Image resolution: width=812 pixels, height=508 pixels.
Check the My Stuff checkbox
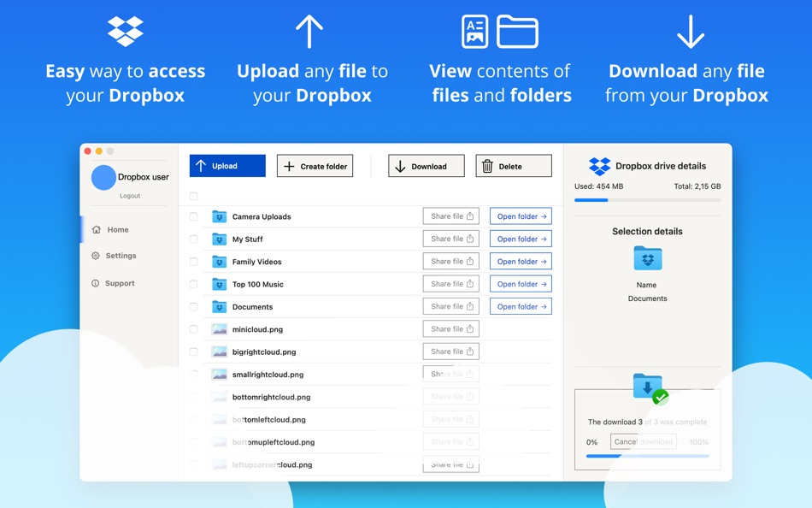194,239
